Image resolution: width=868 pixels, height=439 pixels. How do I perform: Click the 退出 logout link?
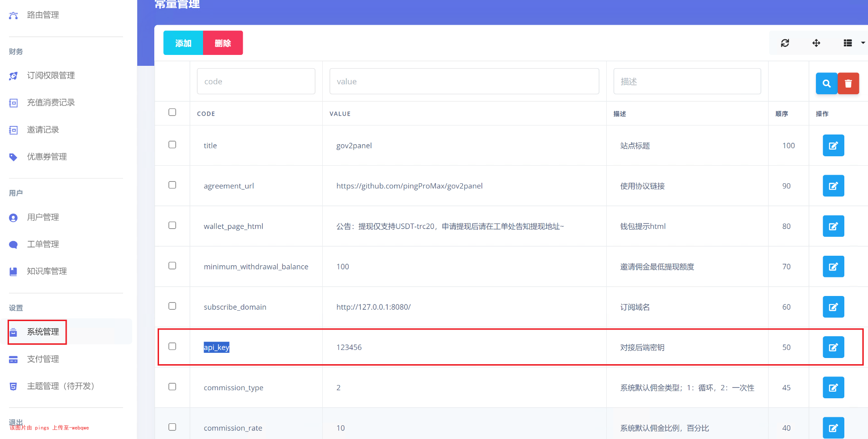tap(16, 422)
